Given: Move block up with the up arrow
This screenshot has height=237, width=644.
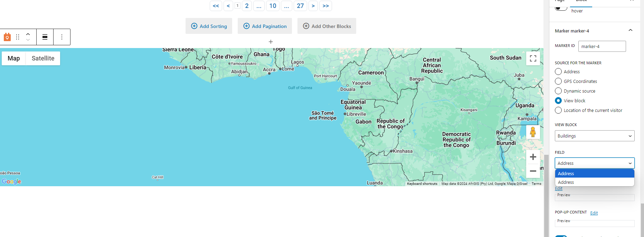Looking at the screenshot, I should [x=28, y=34].
